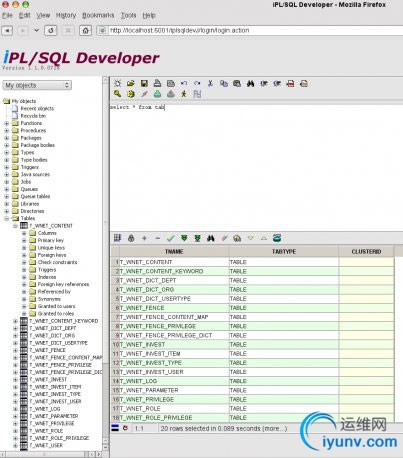Image resolution: width=403 pixels, height=458 pixels.
Task: Select the Primary key folder item
Action: coord(51,240)
